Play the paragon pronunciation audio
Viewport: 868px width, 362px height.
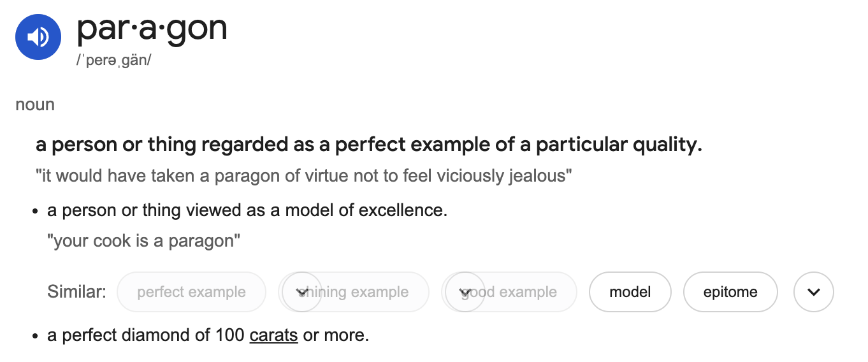tap(38, 37)
